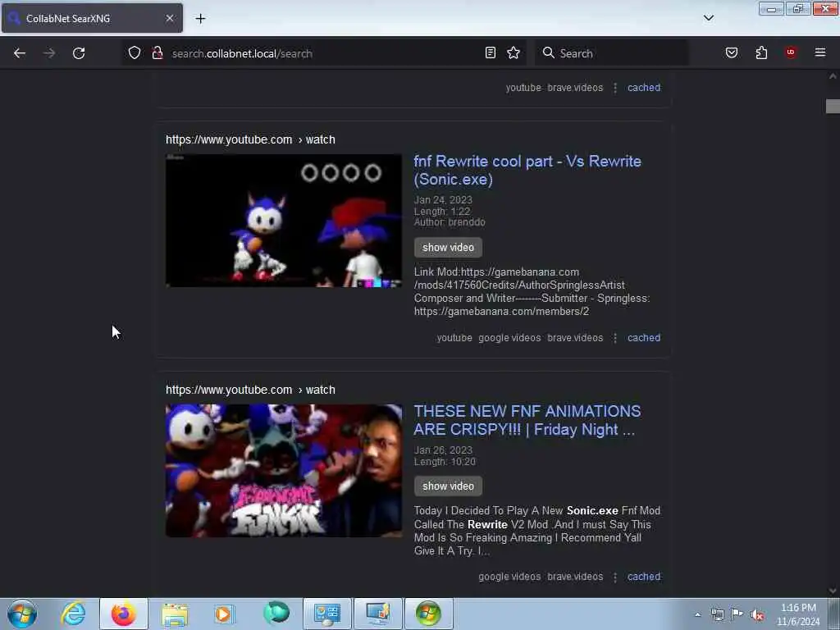This screenshot has height=630, width=840.
Task: Open Windows Explorer folder from the taskbar
Action: pos(174,614)
